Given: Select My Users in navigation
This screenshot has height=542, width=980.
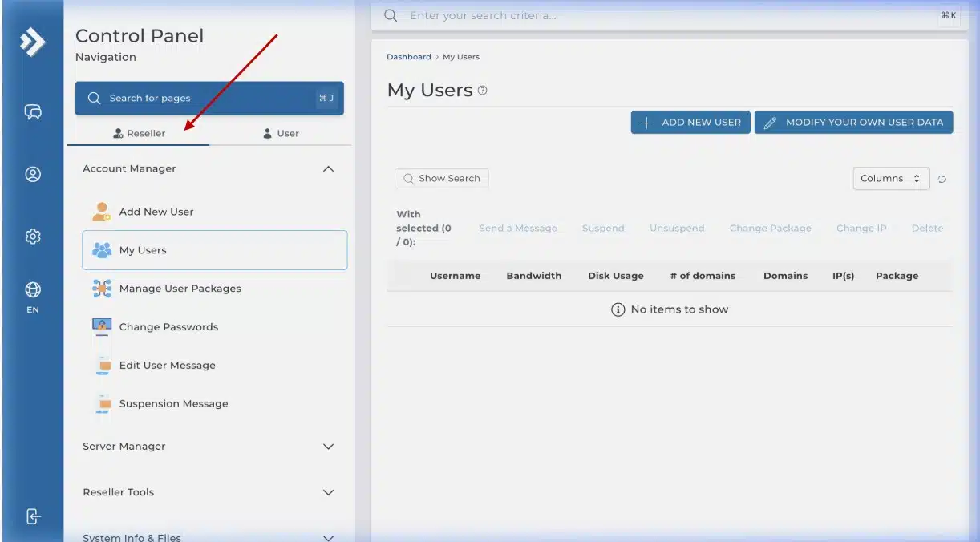Looking at the screenshot, I should (x=215, y=250).
